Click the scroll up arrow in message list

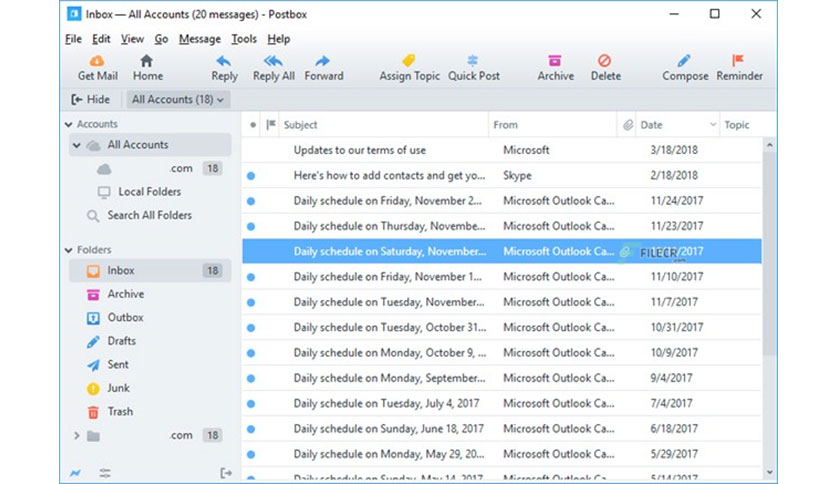(769, 145)
